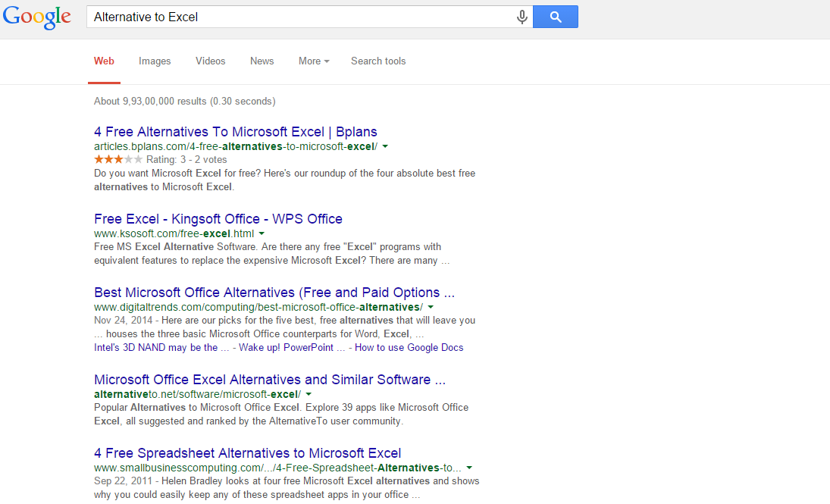Viewport: 830px width, 504px height.
Task: Click the articles.bplans.com green URL text
Action: click(x=236, y=146)
